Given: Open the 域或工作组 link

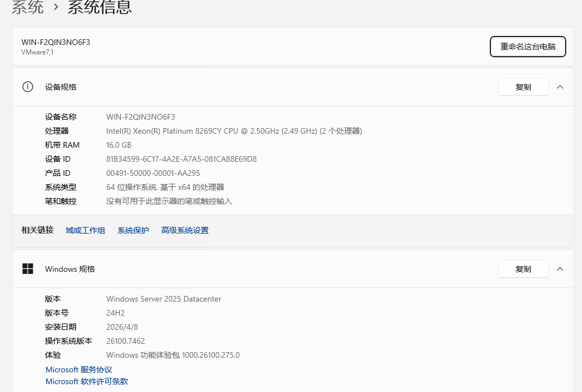Looking at the screenshot, I should click(85, 230).
